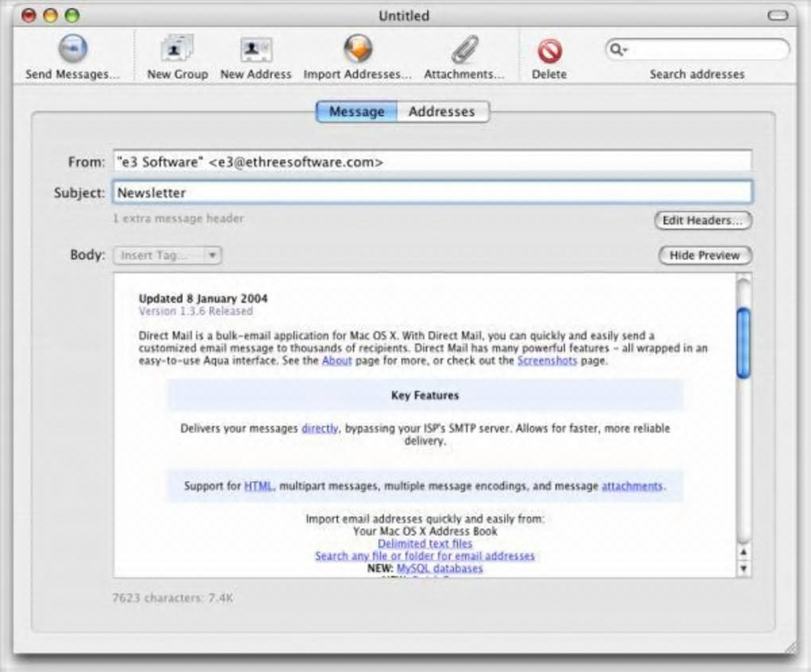
Task: Switch to the Addresses tab
Action: pos(442,112)
